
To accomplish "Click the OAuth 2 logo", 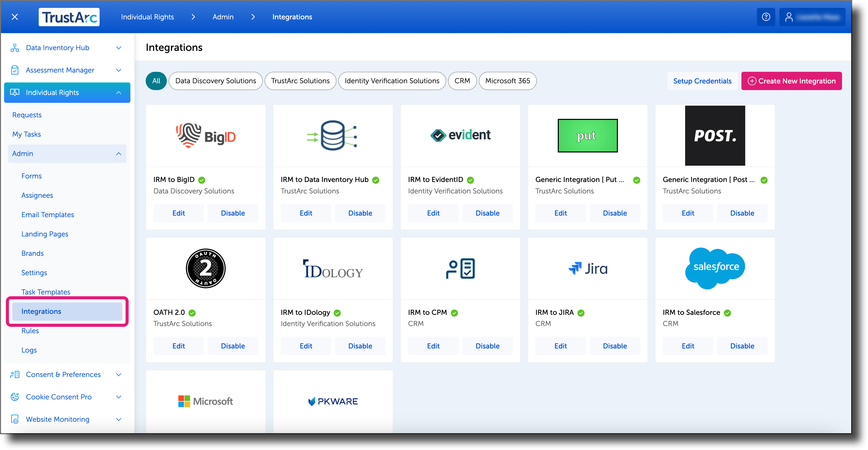I will 206,269.
